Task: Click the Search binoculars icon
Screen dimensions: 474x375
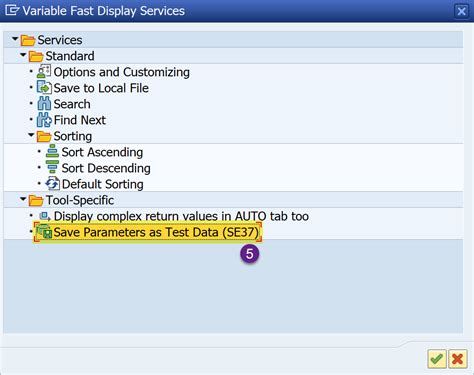Action: click(x=44, y=104)
